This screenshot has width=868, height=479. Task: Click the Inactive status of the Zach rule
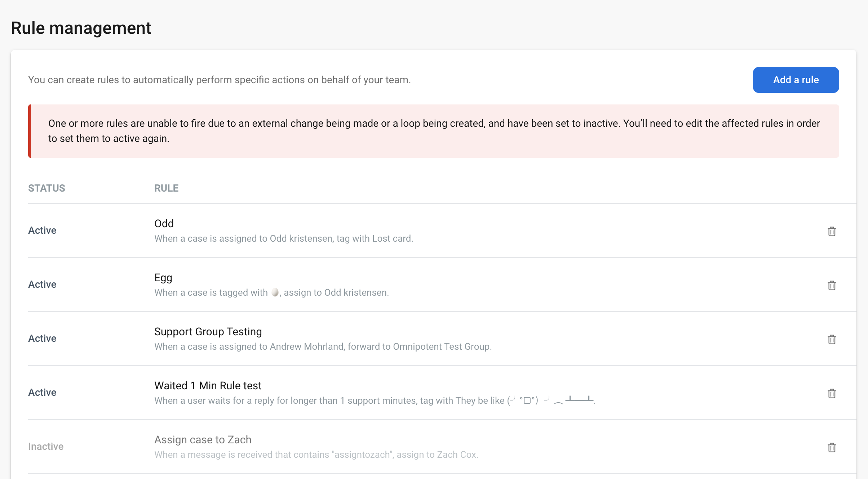46,447
